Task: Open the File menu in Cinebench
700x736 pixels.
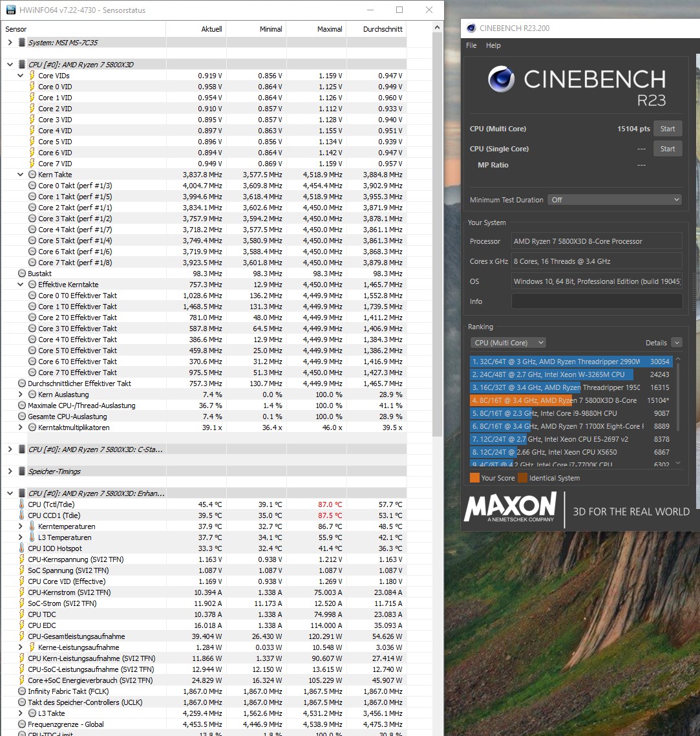Action: pos(471,45)
